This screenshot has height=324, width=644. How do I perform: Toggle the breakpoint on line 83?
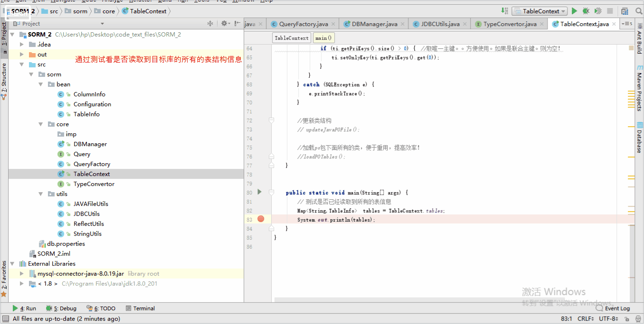coord(261,219)
